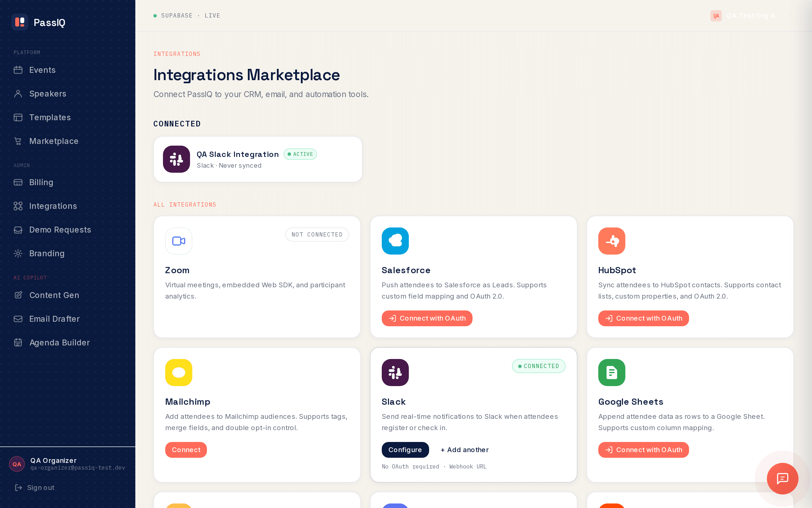Click the Demo Requests inbox icon
This screenshot has height=508, width=812.
pyautogui.click(x=18, y=230)
